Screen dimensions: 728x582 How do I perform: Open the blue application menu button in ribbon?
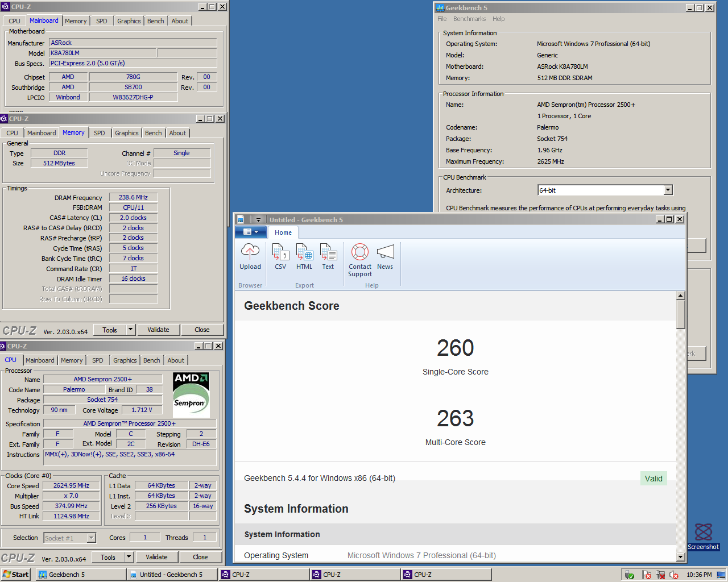(250, 231)
